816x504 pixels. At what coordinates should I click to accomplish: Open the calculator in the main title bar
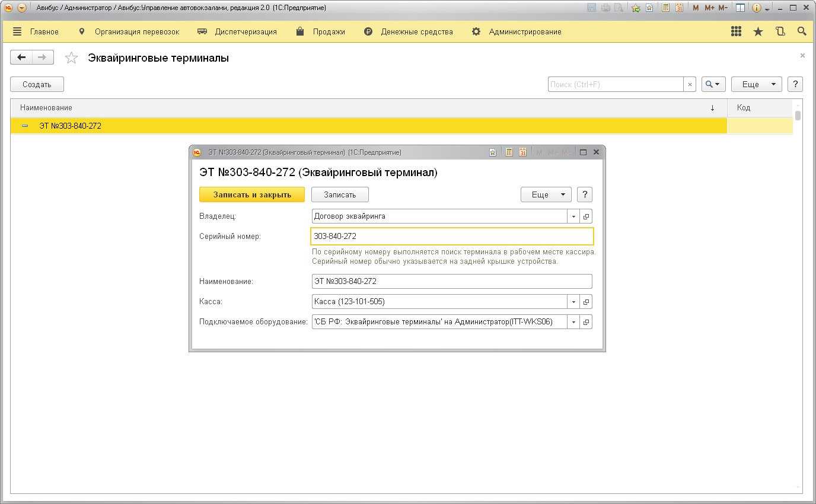[x=666, y=8]
